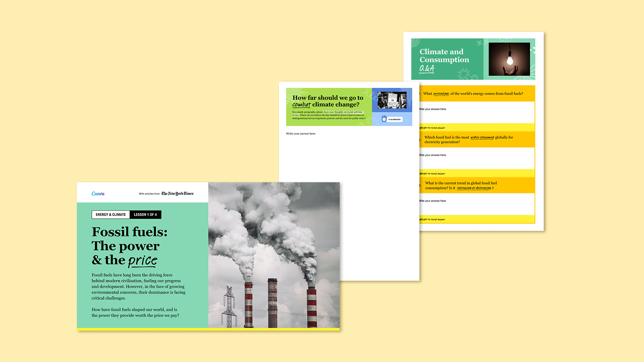Viewport: 644px width, 362px height.
Task: Click the Canva logo
Action: [98, 193]
